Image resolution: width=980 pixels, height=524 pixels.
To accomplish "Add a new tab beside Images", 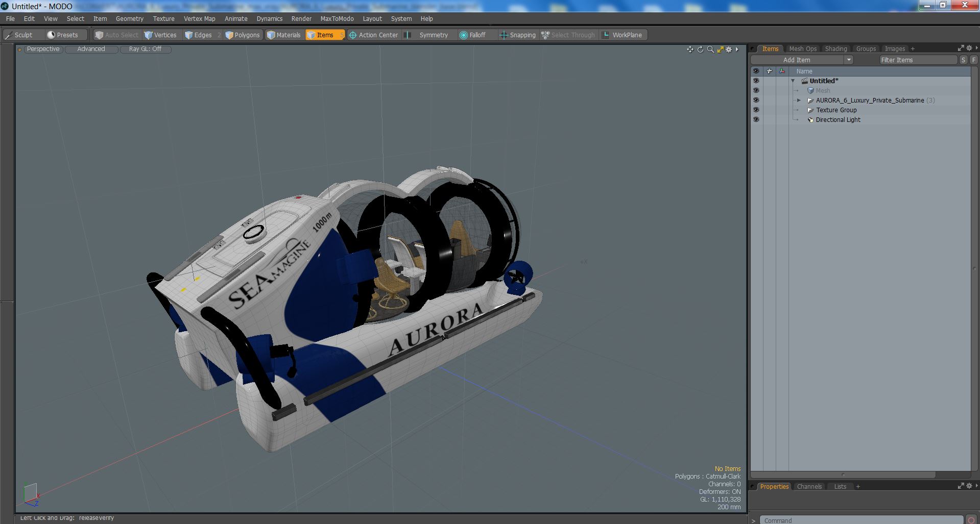I will pos(913,49).
